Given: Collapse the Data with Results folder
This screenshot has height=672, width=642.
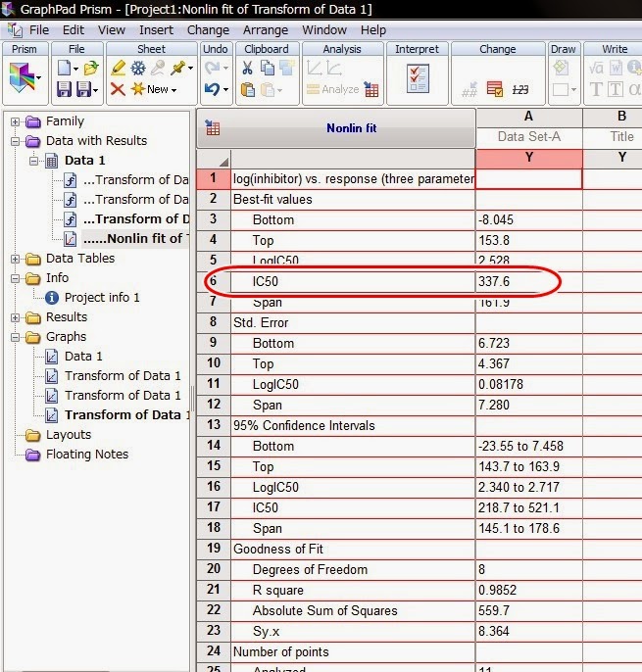Looking at the screenshot, I should pyautogui.click(x=15, y=141).
